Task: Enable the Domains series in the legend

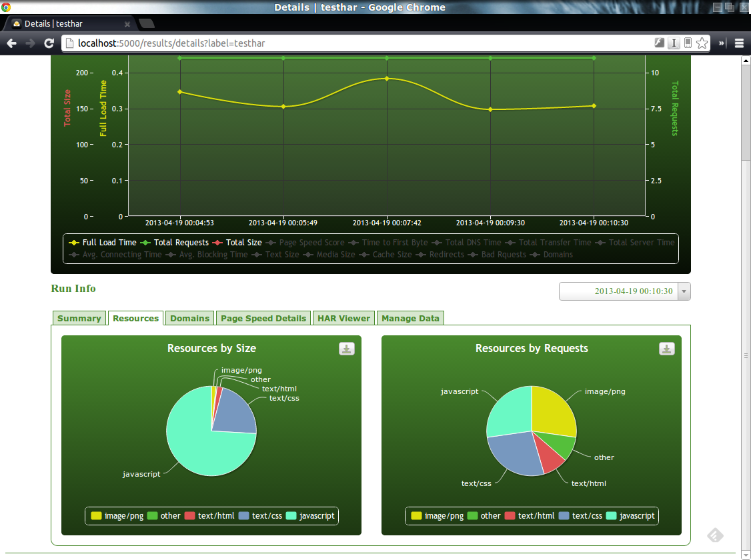Action: [x=552, y=255]
